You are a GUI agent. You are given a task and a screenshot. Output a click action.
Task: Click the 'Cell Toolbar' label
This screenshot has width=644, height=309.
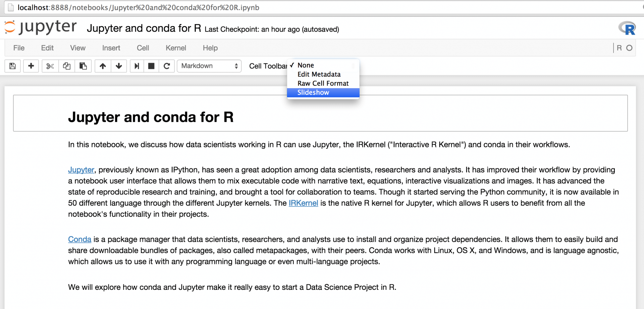click(268, 66)
